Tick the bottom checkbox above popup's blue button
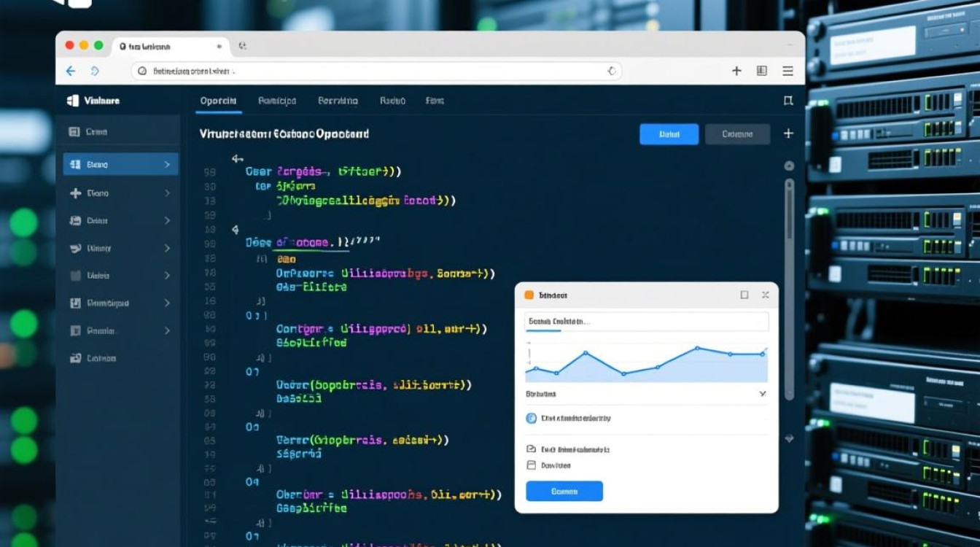This screenshot has height=547, width=980. coord(531,465)
